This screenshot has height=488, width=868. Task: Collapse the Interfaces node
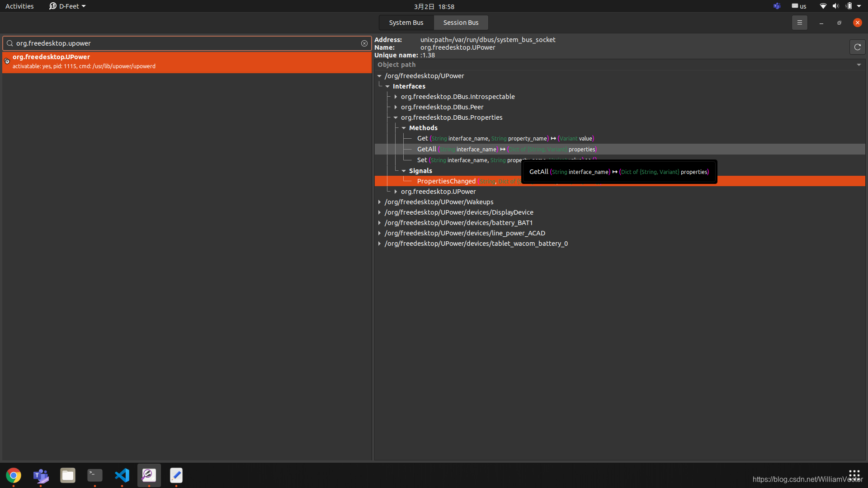coord(387,86)
